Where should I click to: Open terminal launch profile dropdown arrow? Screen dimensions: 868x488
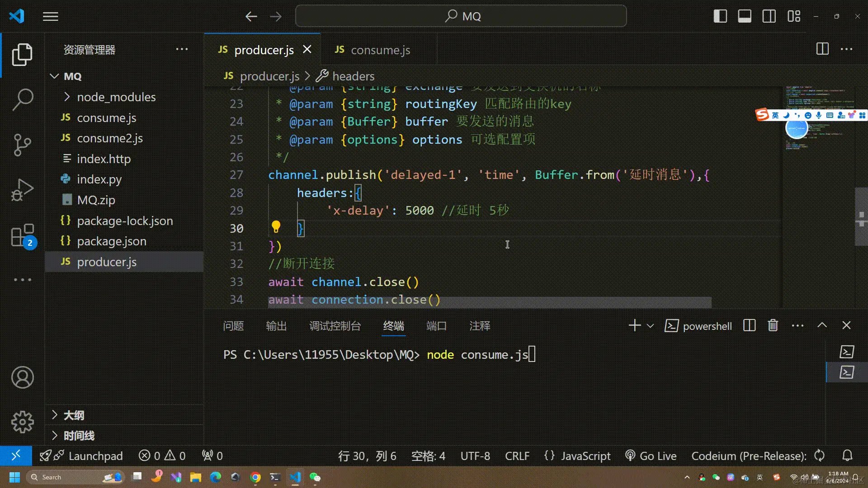[650, 326]
